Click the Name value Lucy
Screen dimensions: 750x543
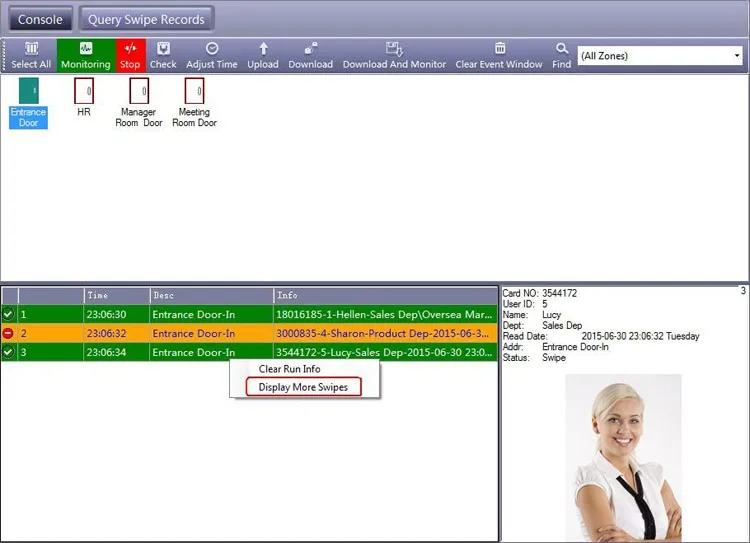point(551,315)
